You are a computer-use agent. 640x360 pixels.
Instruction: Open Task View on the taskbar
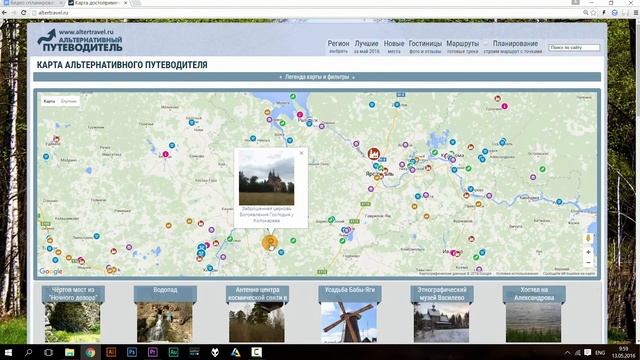point(48,352)
